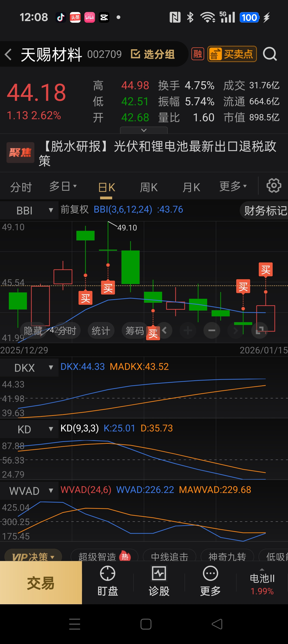This screenshot has width=288, height=644.
Task: Zoom in chart with the plus circle
Action: [188, 331]
